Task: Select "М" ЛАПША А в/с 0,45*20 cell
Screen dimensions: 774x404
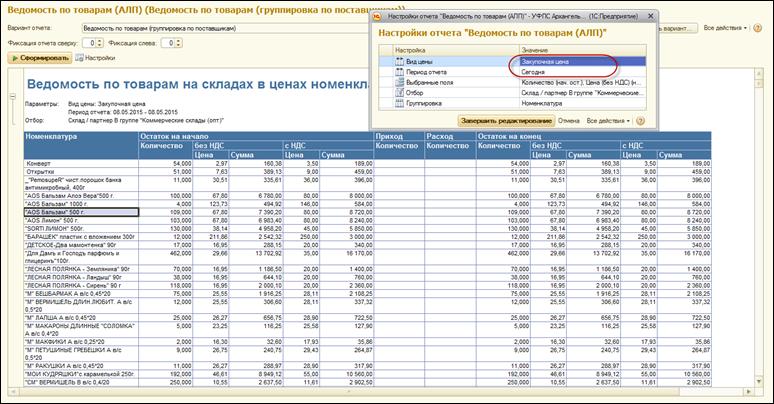Action: [81, 318]
